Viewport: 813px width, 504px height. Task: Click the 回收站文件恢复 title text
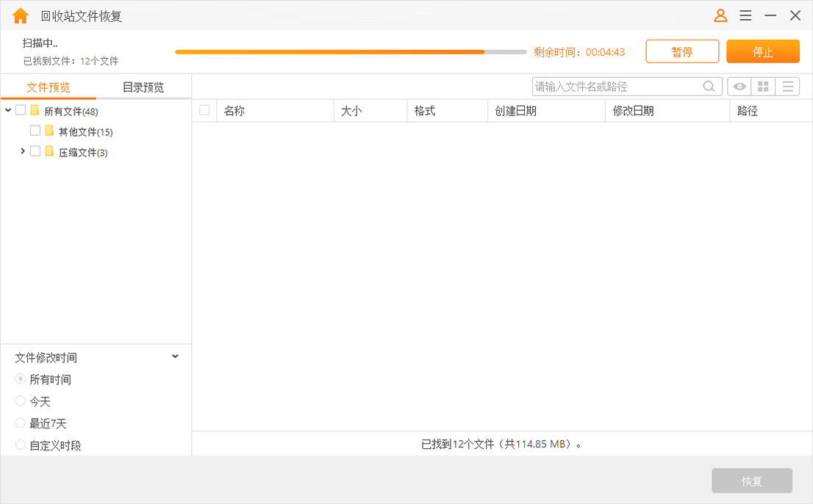[81, 16]
